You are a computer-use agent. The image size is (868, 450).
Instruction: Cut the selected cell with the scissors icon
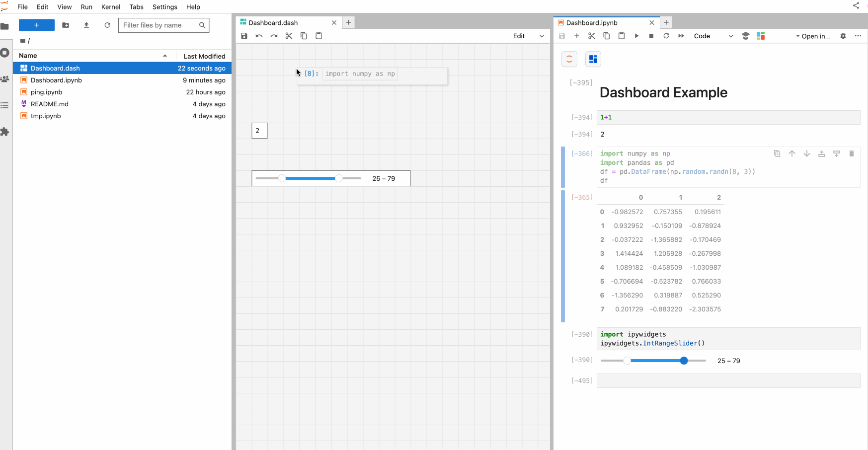point(591,36)
